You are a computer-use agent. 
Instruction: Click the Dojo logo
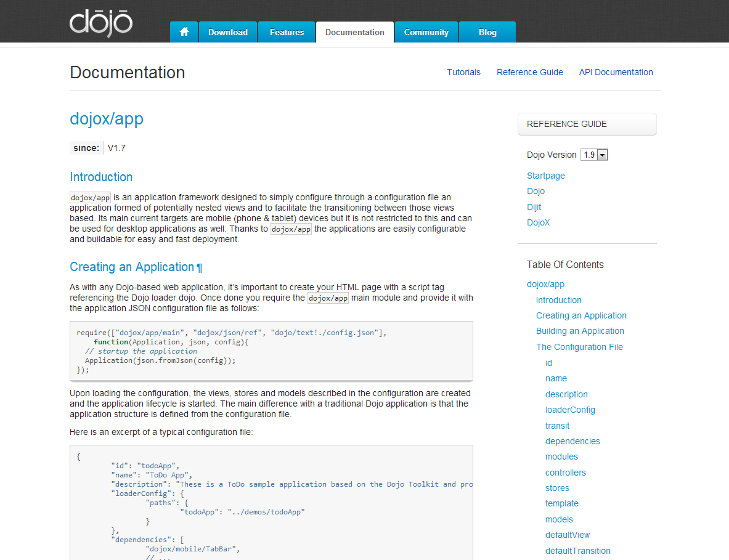[x=101, y=23]
